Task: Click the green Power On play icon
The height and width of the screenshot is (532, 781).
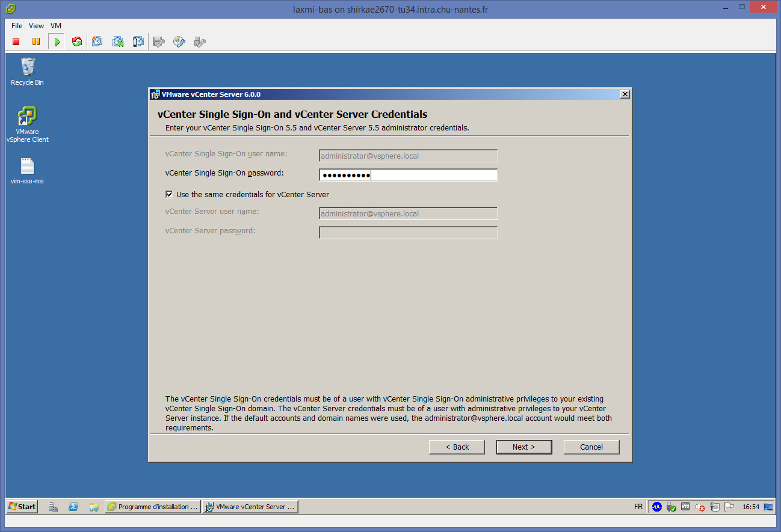Action: coord(57,42)
